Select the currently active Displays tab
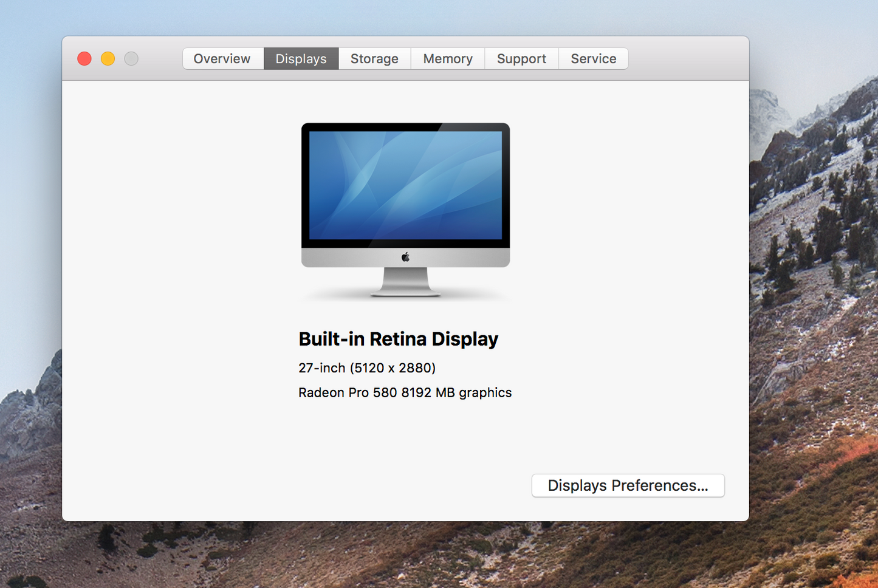Screen dimensions: 878x588 tap(301, 58)
